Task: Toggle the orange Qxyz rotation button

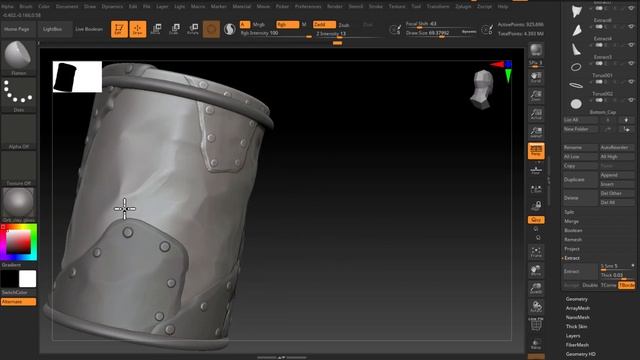Action: click(x=536, y=220)
